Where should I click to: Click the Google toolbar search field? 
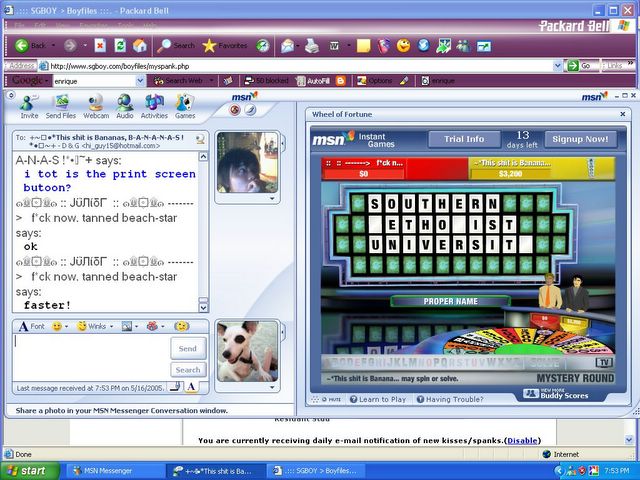94,81
